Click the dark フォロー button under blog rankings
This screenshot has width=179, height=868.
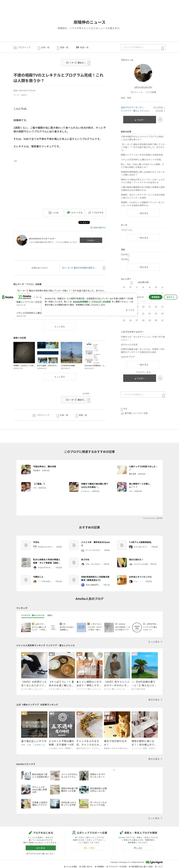[x=139, y=120]
